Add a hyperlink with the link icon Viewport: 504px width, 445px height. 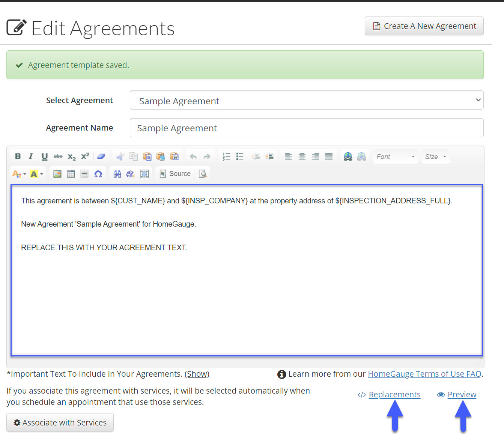347,156
